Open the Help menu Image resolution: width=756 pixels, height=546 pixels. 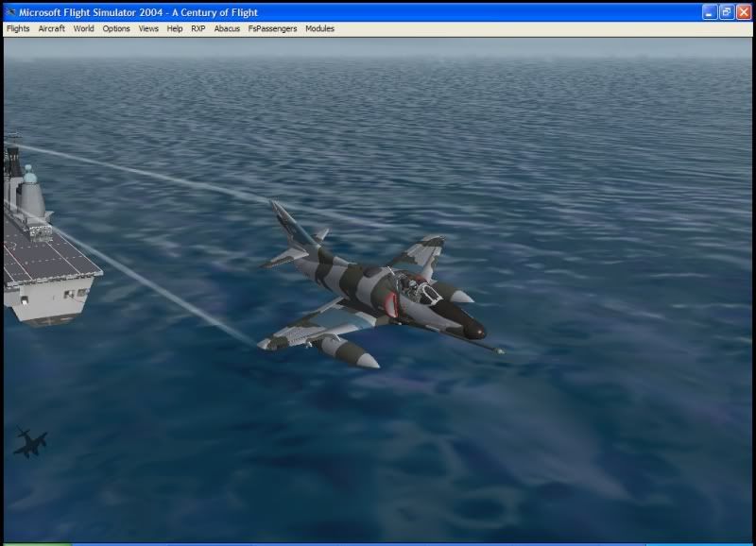pyautogui.click(x=175, y=29)
